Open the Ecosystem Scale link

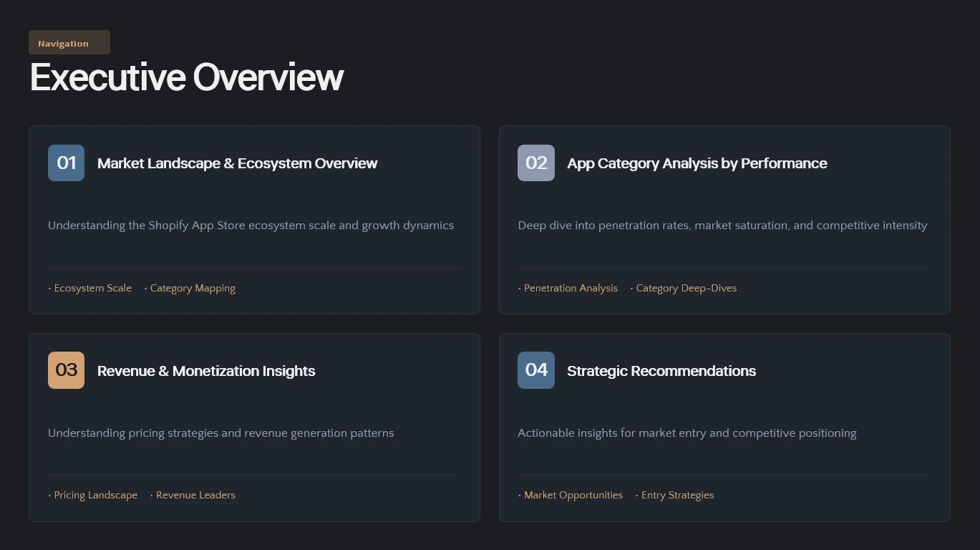[x=92, y=289]
